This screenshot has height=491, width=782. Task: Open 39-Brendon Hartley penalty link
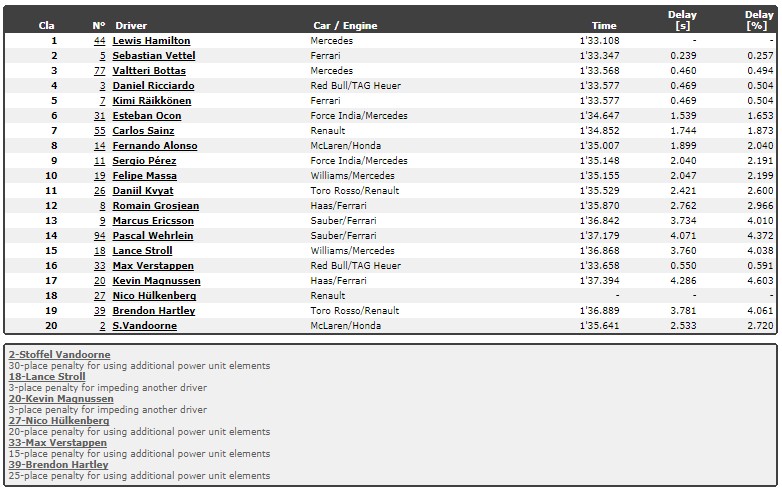coord(58,465)
